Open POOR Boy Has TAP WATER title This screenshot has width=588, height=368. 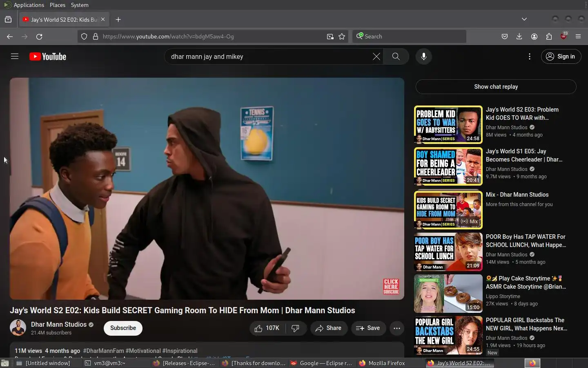[526, 241]
